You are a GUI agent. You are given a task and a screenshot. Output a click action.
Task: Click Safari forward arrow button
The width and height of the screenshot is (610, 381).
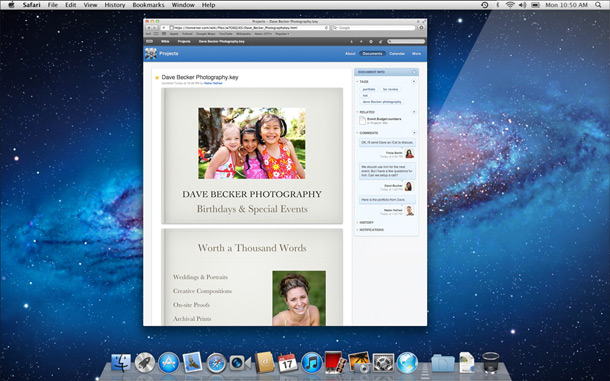click(x=154, y=28)
